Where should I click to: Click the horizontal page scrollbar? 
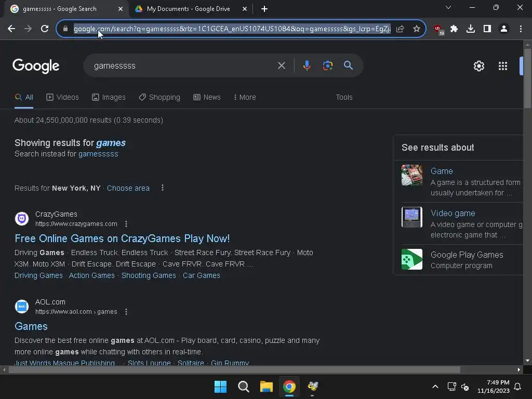coord(234,369)
